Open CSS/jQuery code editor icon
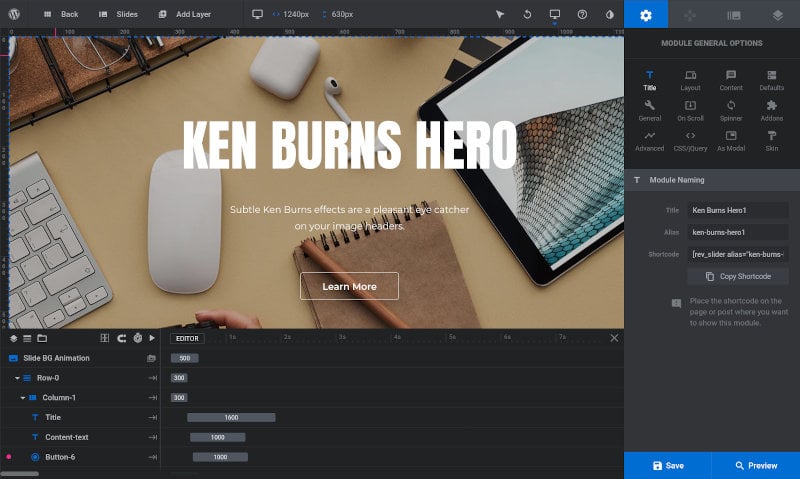This screenshot has height=479, width=800. tap(690, 141)
